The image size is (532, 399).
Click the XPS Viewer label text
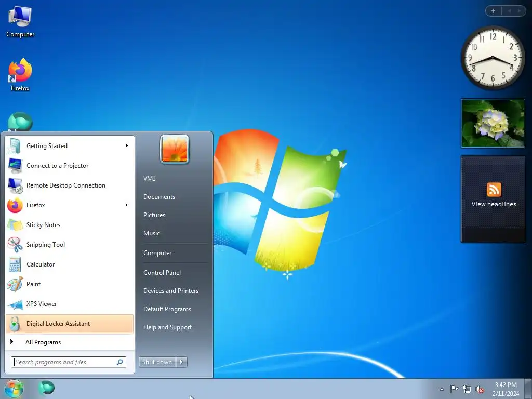coord(42,304)
